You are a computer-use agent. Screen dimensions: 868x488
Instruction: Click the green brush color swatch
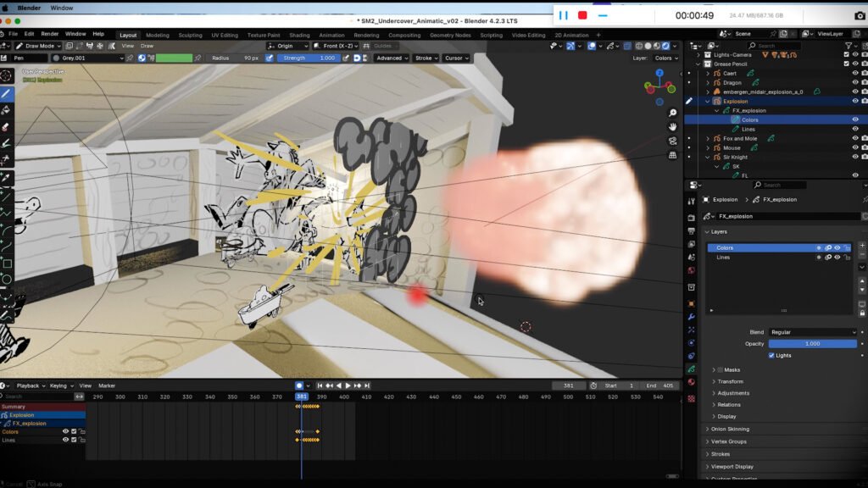click(x=174, y=58)
